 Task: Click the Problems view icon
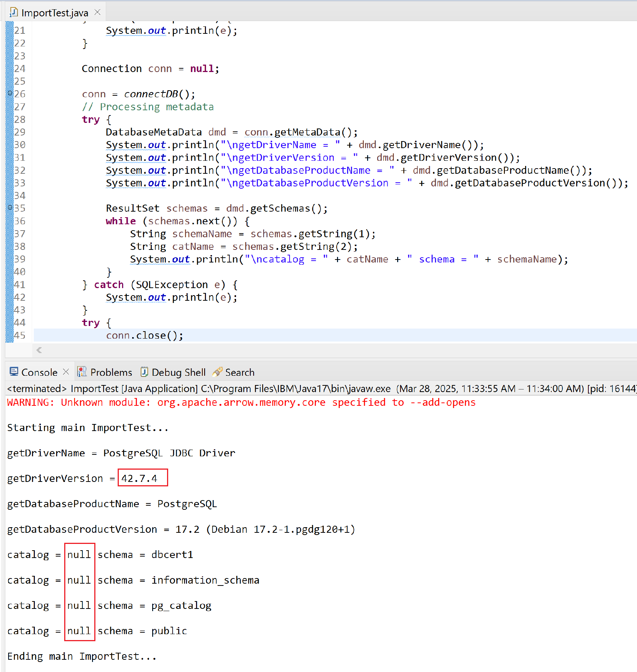[82, 372]
